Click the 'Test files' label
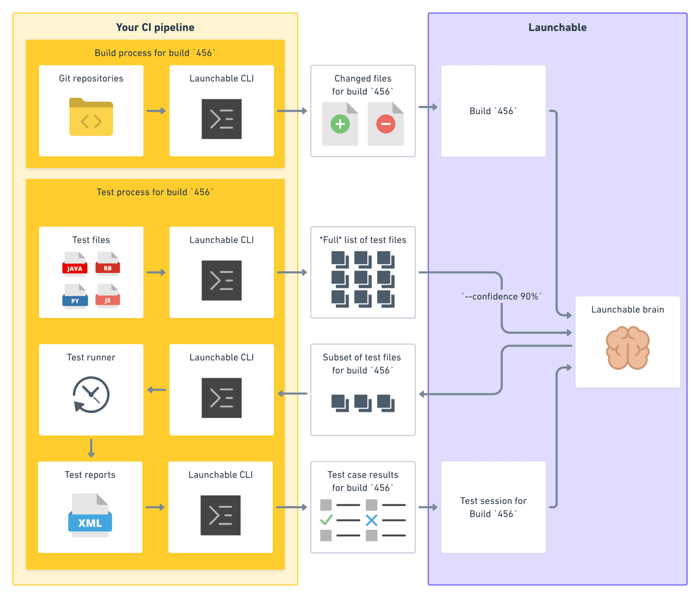 (91, 240)
